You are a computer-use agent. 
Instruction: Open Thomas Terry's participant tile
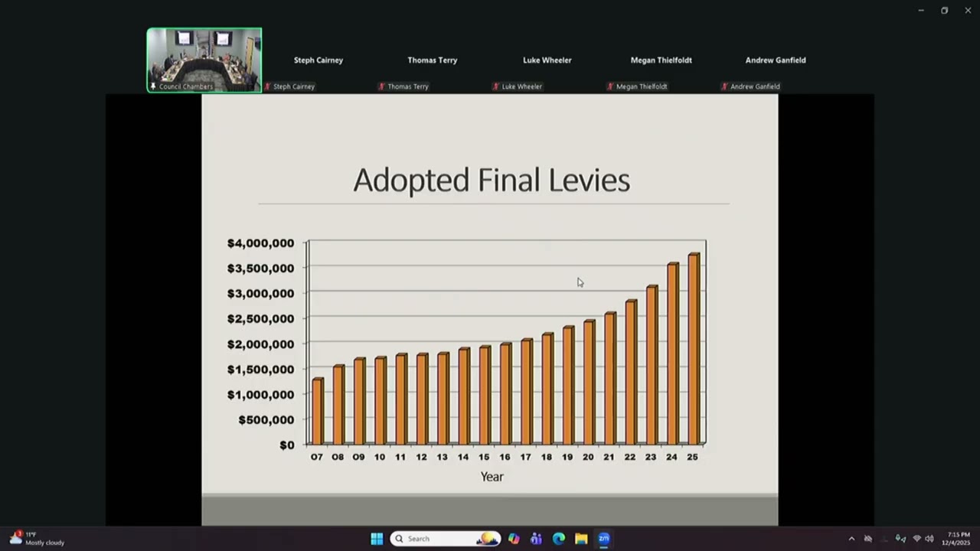pyautogui.click(x=433, y=60)
